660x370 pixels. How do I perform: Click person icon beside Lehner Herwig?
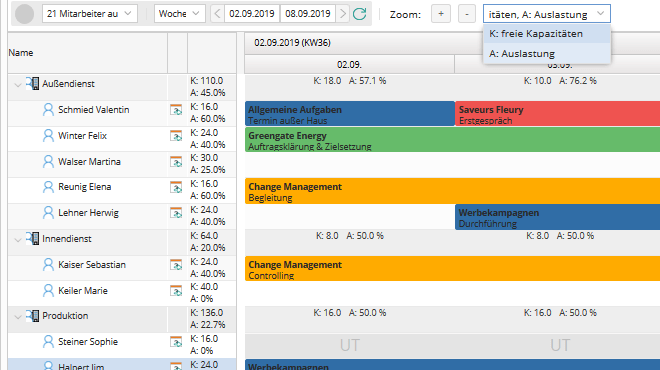click(48, 213)
